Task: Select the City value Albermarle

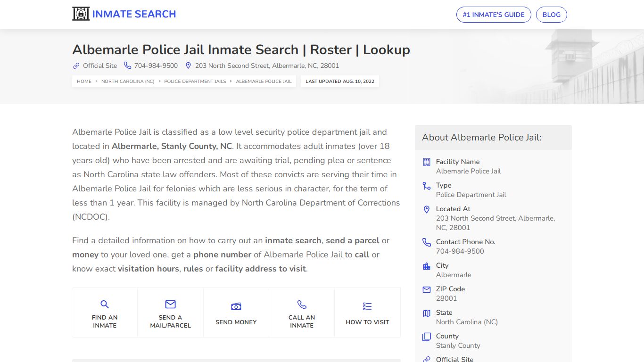Action: [454, 275]
